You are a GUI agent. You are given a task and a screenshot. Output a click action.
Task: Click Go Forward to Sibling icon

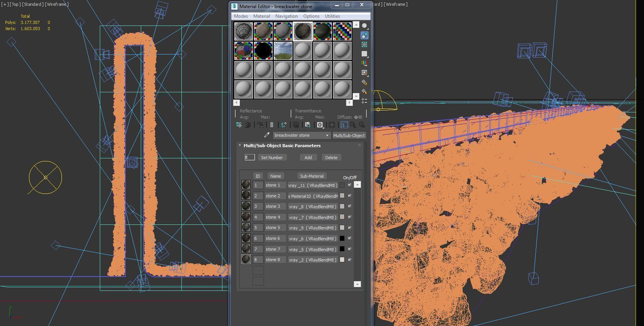(x=362, y=125)
